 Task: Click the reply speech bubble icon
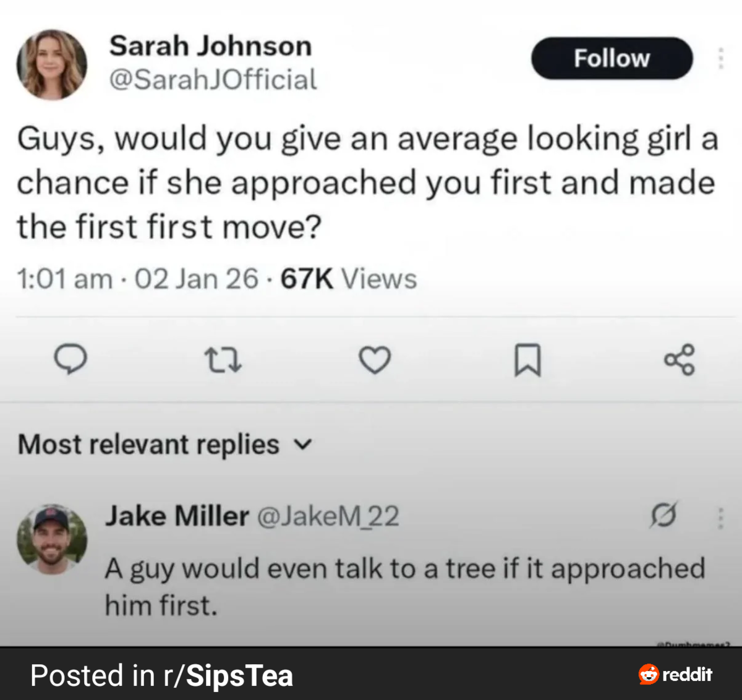point(70,360)
